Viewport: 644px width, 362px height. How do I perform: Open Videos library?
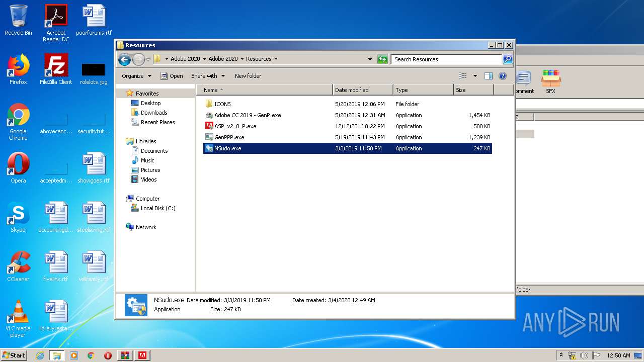148,179
